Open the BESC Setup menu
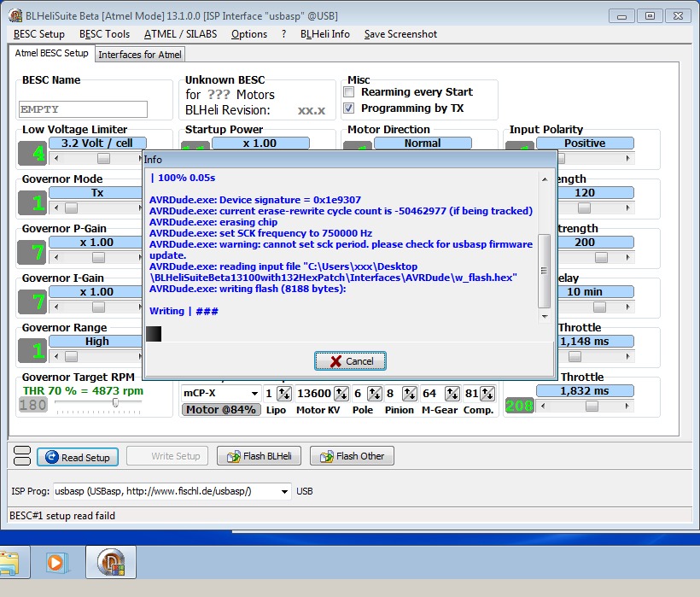The image size is (700, 597). coord(38,34)
